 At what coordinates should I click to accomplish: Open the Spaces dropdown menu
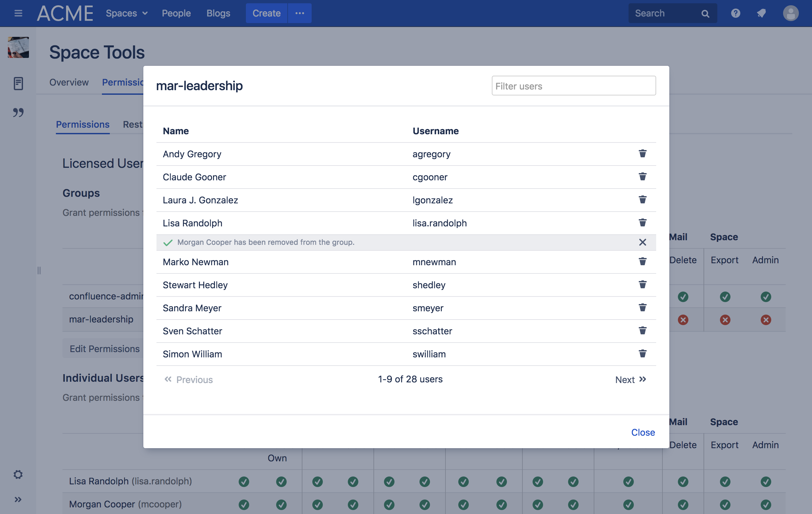pyautogui.click(x=127, y=13)
